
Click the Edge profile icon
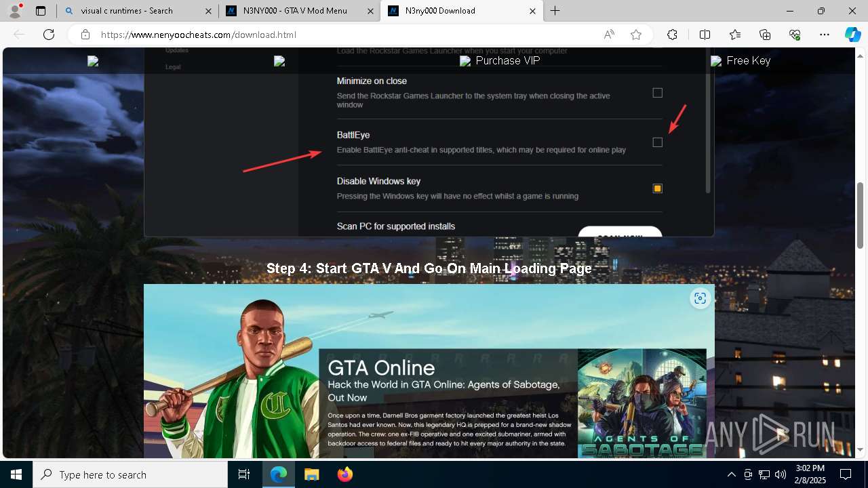(15, 11)
